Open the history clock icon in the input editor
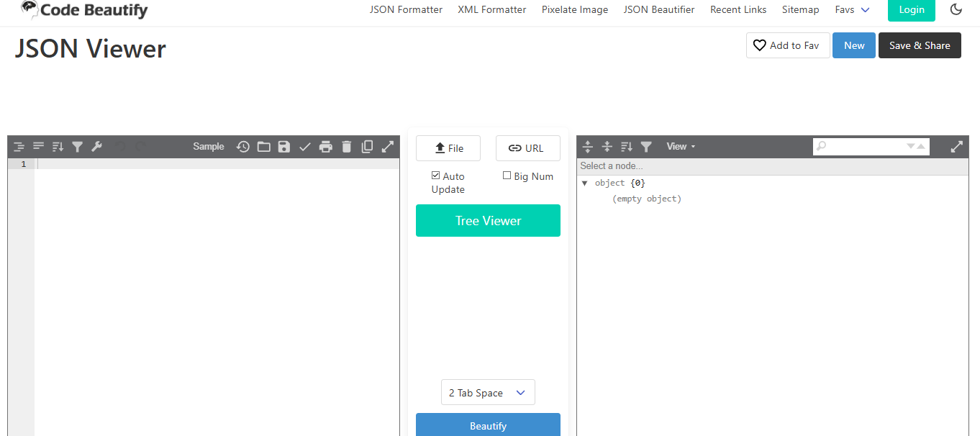Screen dimensions: 980x436 pos(243,147)
